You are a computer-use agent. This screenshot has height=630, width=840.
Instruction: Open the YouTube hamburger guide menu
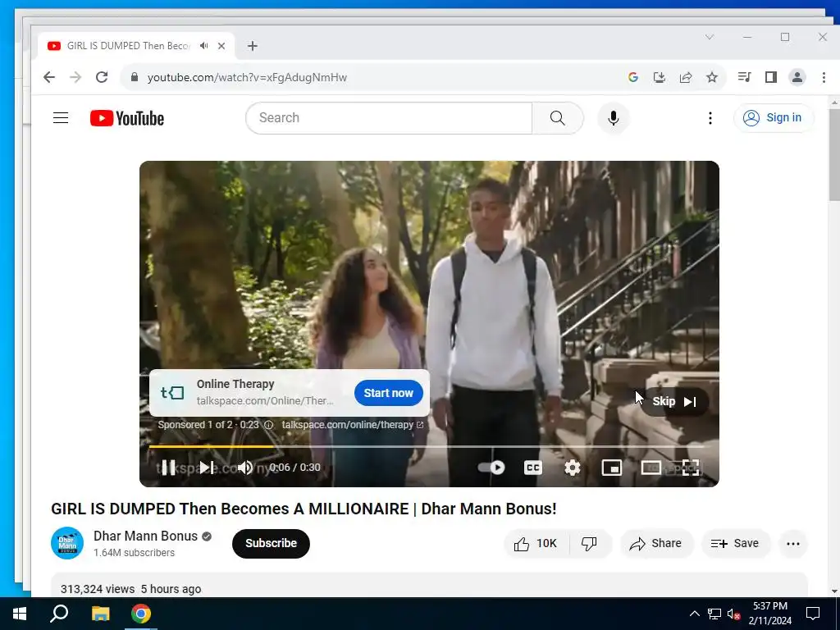(61, 118)
